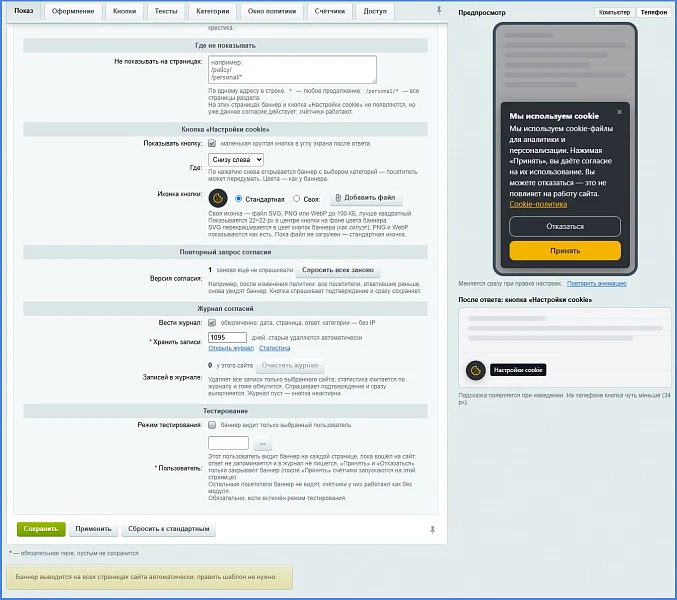Open the Статистика link
The image size is (677, 600).
coord(275,348)
